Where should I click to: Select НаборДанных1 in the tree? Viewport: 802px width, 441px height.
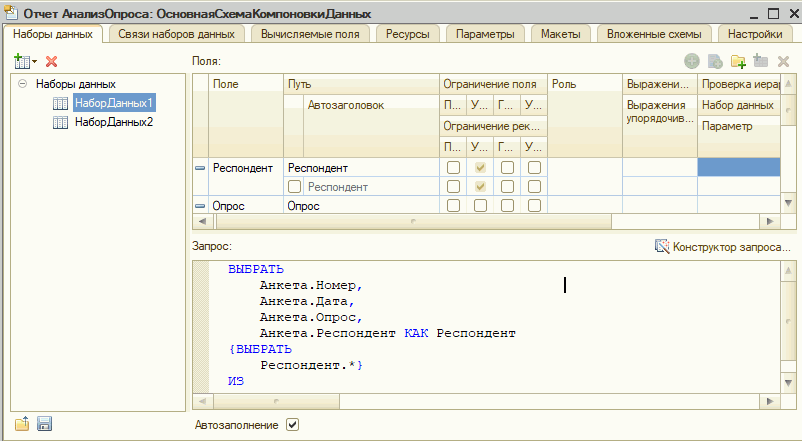pyautogui.click(x=114, y=103)
